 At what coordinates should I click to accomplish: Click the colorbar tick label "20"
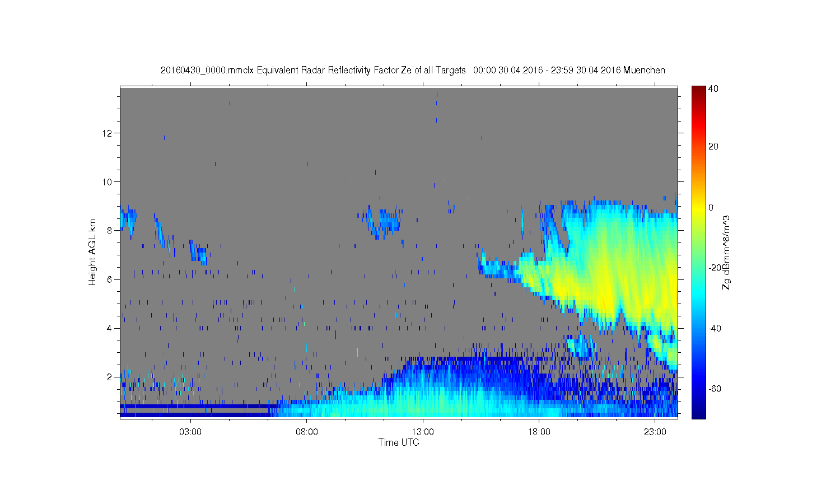713,147
